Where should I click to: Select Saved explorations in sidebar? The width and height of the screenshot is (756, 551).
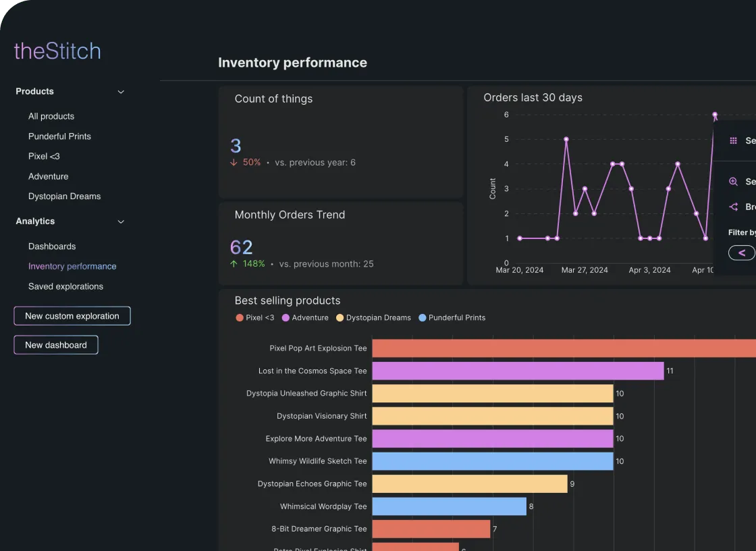pyautogui.click(x=65, y=286)
